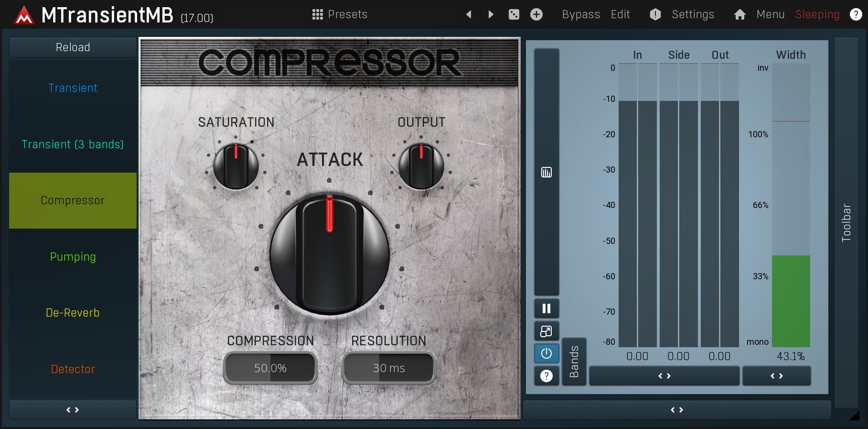Click the add preset plus icon
868x429 pixels.
536,14
